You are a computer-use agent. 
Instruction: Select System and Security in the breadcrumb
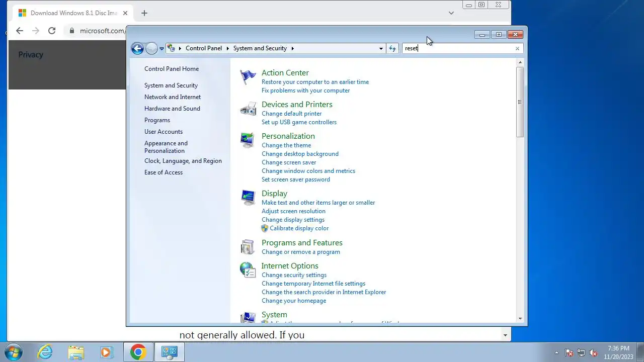(260, 48)
